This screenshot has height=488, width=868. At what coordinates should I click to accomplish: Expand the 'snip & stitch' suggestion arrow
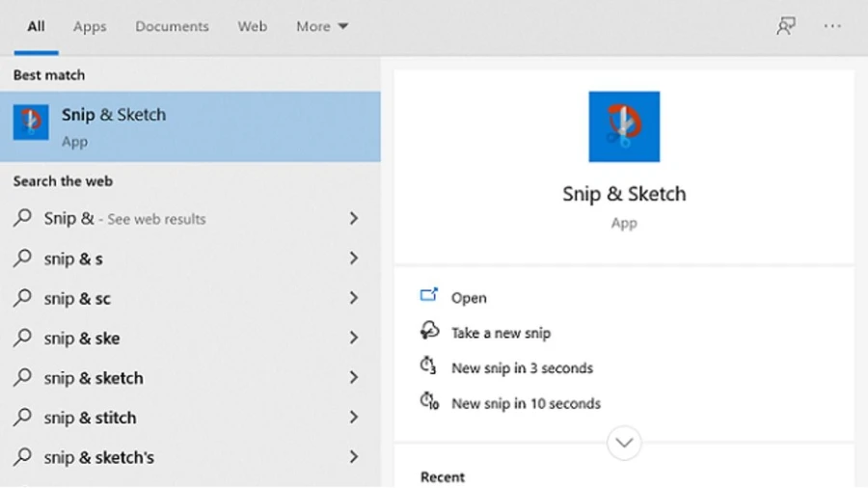[354, 418]
